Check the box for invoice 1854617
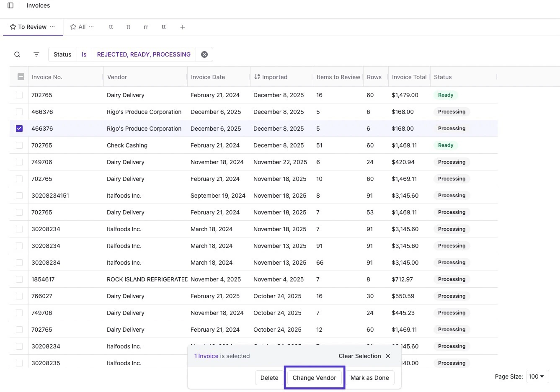The image size is (560, 392). [19, 279]
